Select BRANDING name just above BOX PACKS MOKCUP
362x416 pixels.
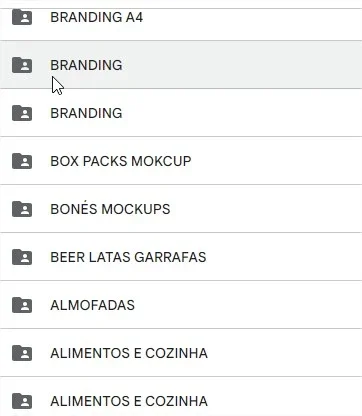point(86,113)
